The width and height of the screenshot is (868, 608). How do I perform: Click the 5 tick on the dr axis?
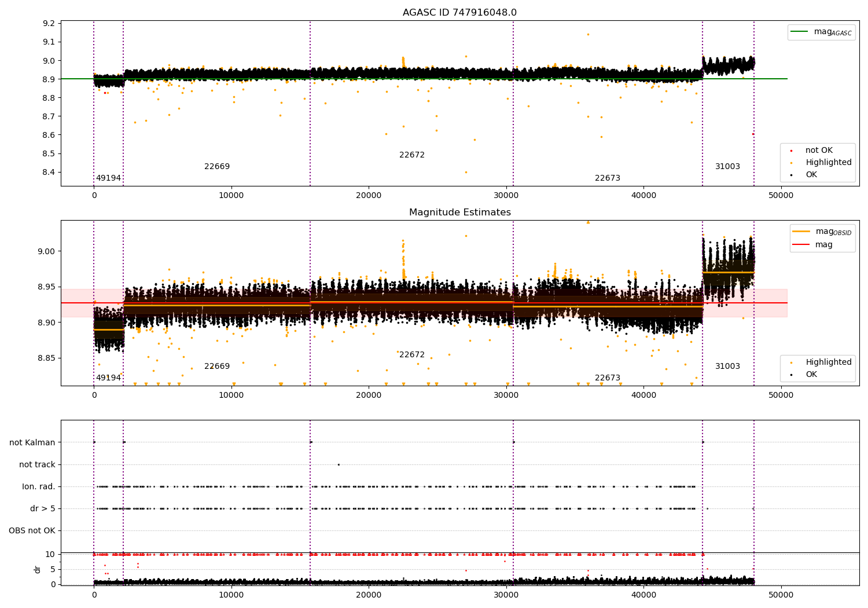point(53,570)
